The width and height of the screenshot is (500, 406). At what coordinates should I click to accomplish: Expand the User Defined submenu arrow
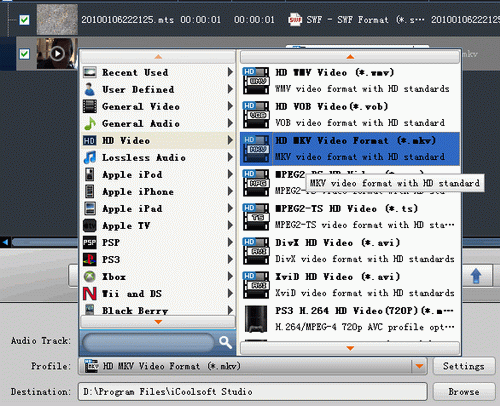pos(230,89)
